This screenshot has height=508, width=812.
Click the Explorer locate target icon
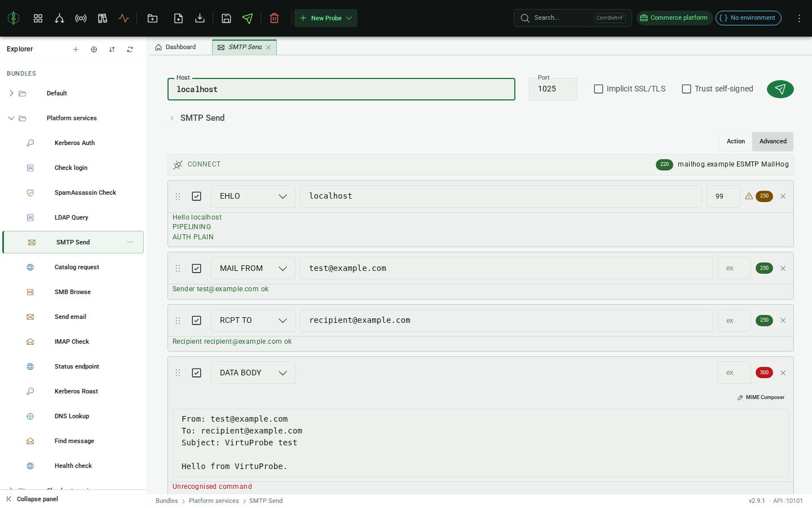click(94, 50)
